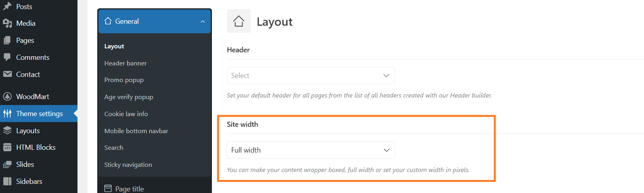
Task: Click the WoodMart logo icon
Action: coord(7,96)
